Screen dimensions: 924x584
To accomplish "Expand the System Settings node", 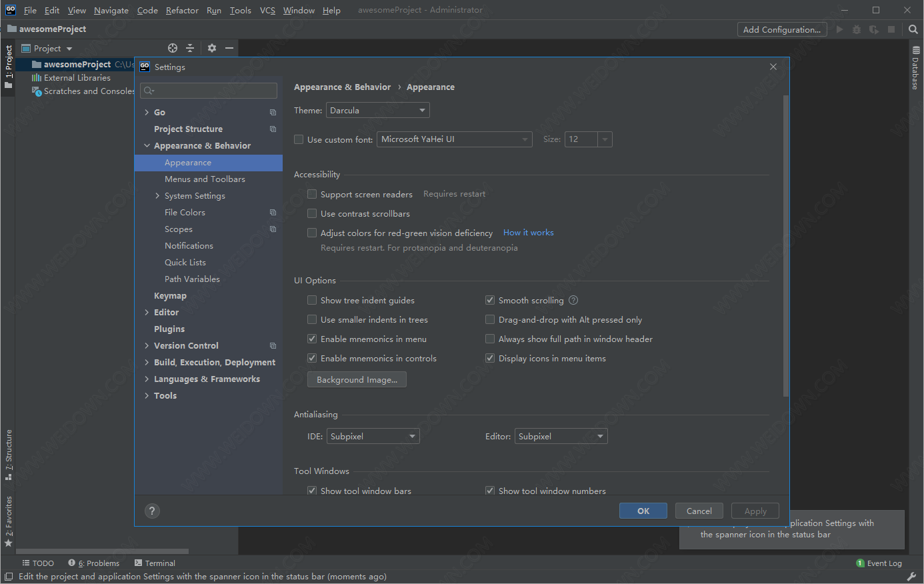I will click(157, 195).
